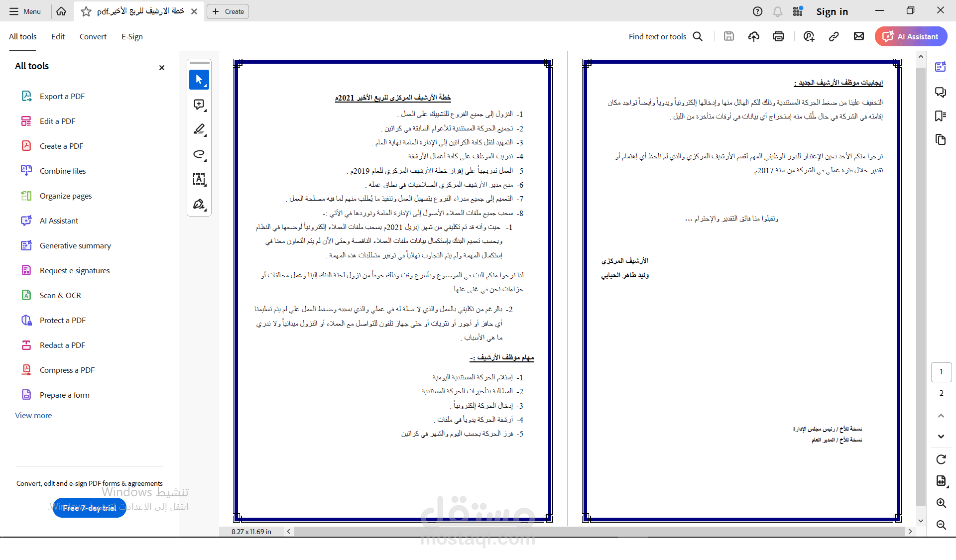This screenshot has width=956, height=560.
Task: Go to the next page arrow
Action: point(941,437)
